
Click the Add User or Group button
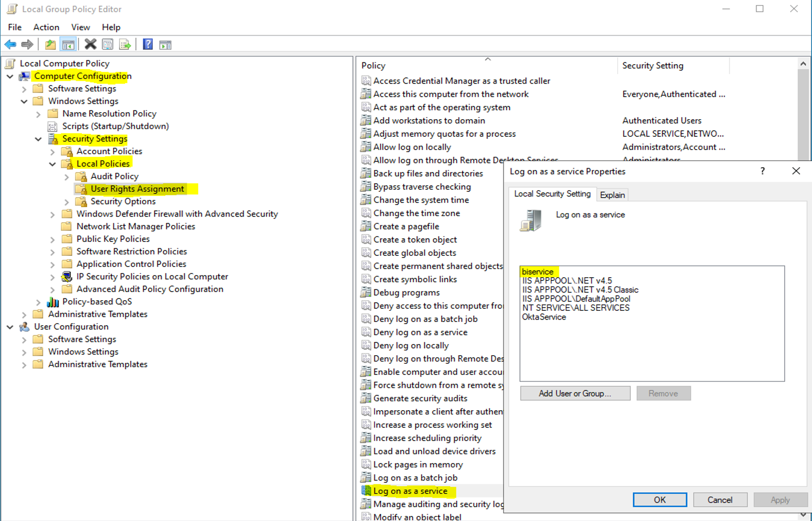(x=575, y=394)
